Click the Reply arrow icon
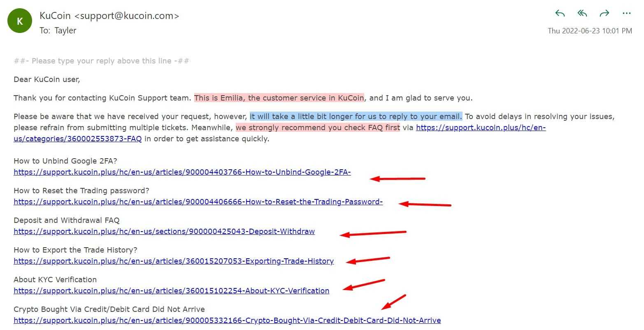Viewport: 644px width, 330px height. (560, 14)
